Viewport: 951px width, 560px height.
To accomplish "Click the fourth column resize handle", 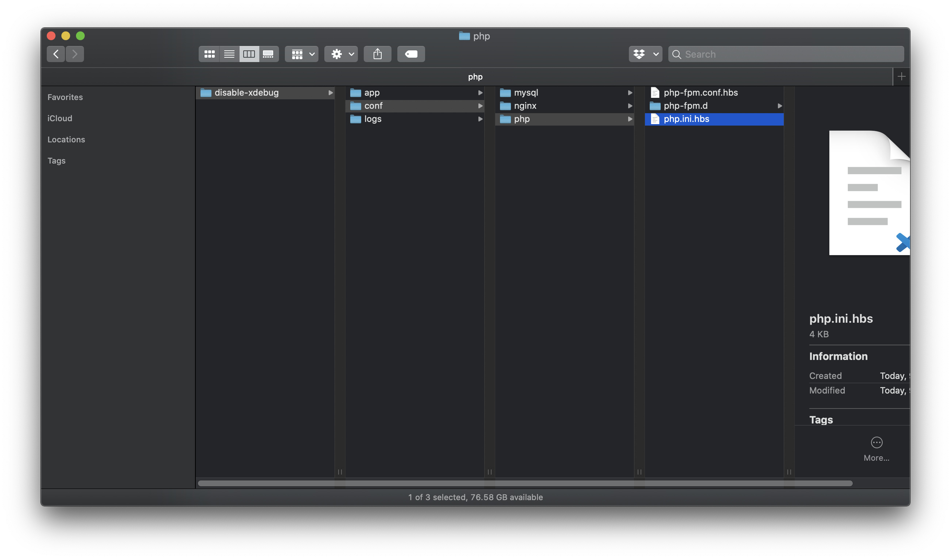I will pyautogui.click(x=789, y=472).
